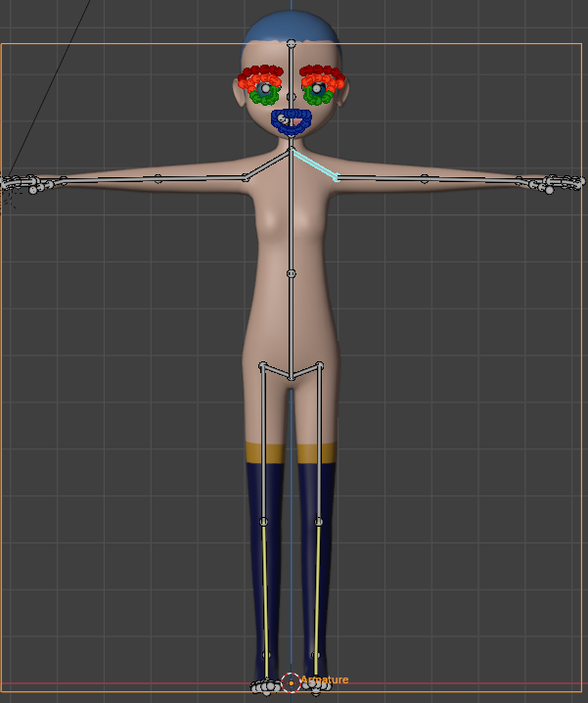The image size is (588, 703).
Task: Click the mid-spine joint at the waist
Action: [x=291, y=273]
